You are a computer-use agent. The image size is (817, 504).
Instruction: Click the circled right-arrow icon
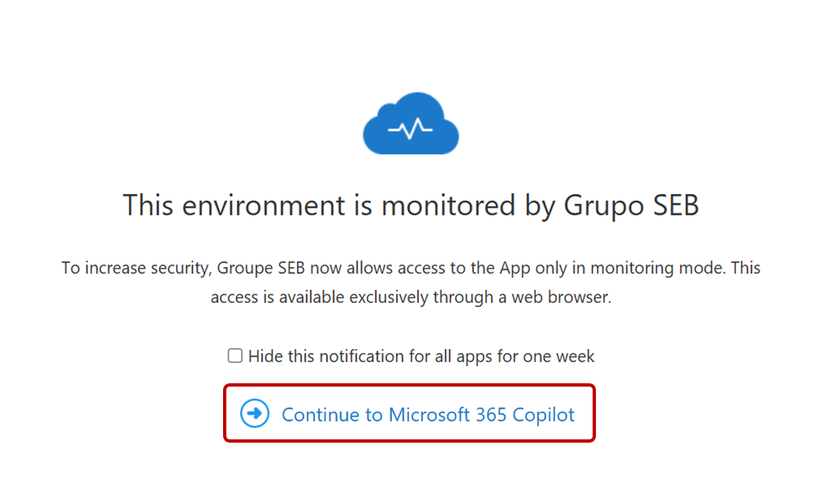coord(255,414)
